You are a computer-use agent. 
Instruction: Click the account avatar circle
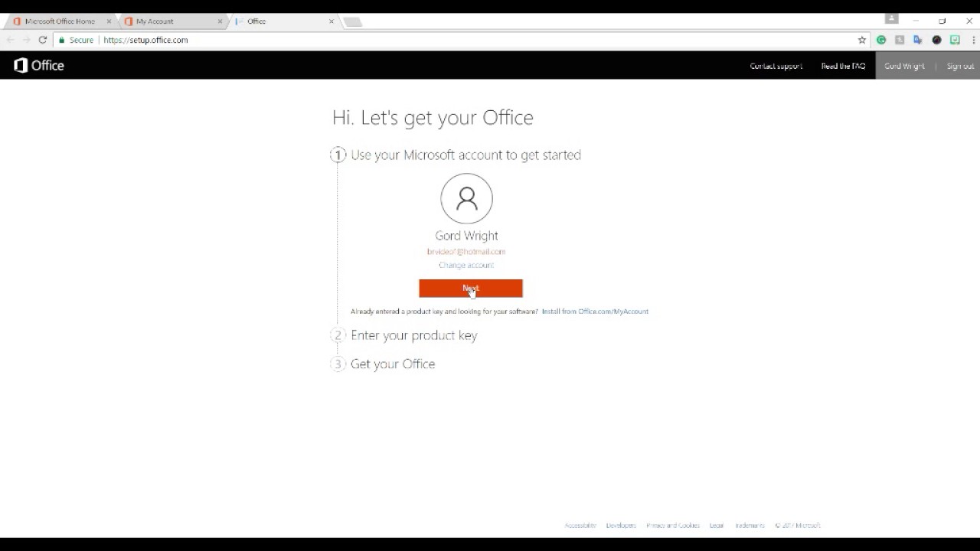(x=466, y=199)
